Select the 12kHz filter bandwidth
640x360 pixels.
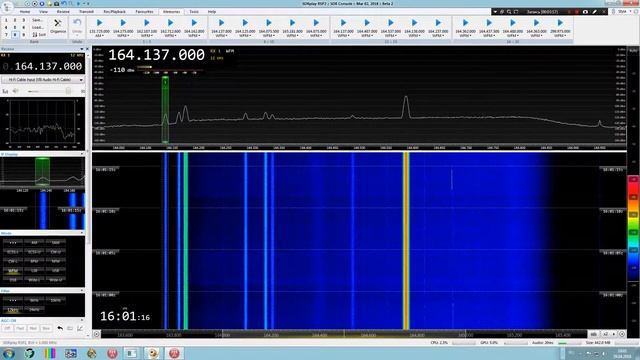13,310
